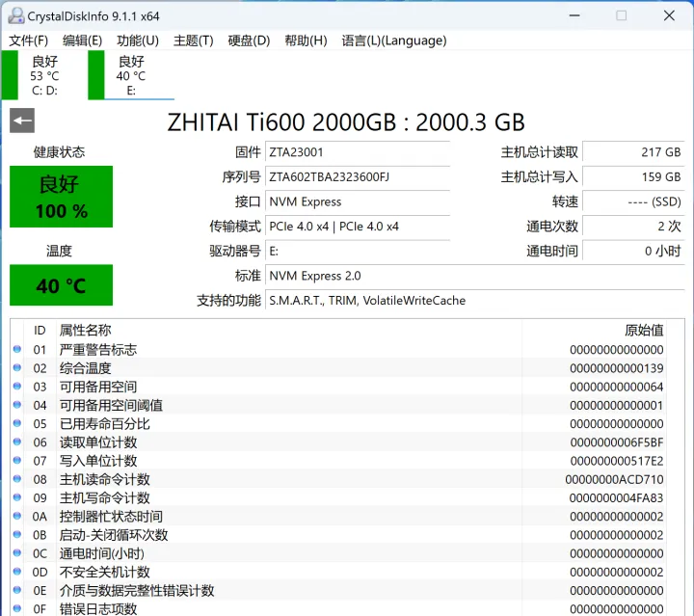694x616 pixels.
Task: Open the 文件(F) menu
Action: click(x=28, y=40)
